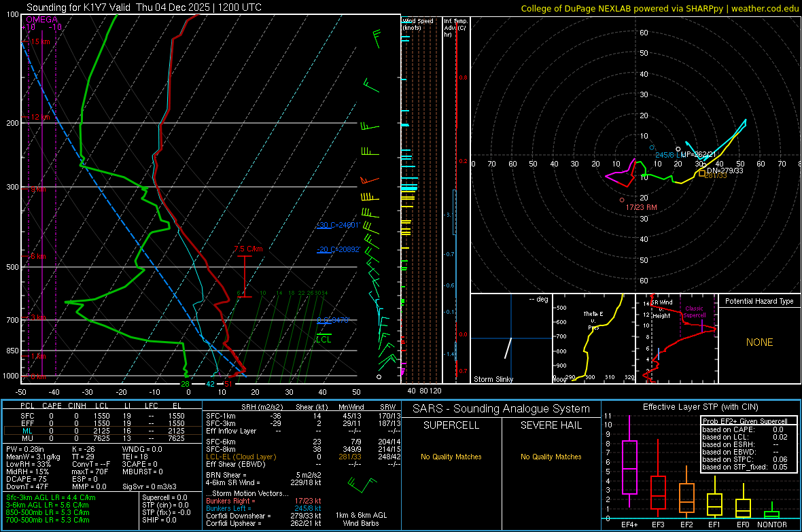Click the maxT = 70F value
Screen dimensions: 802x532
point(90,472)
